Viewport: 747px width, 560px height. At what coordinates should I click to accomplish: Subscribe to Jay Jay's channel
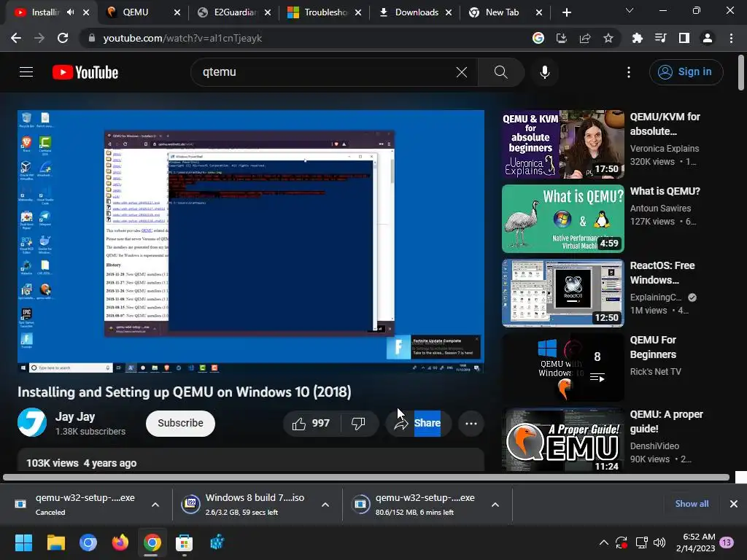(x=180, y=424)
